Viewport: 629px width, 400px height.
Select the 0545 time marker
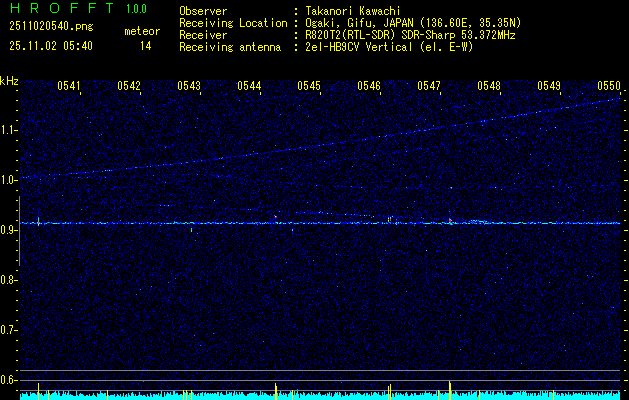309,86
